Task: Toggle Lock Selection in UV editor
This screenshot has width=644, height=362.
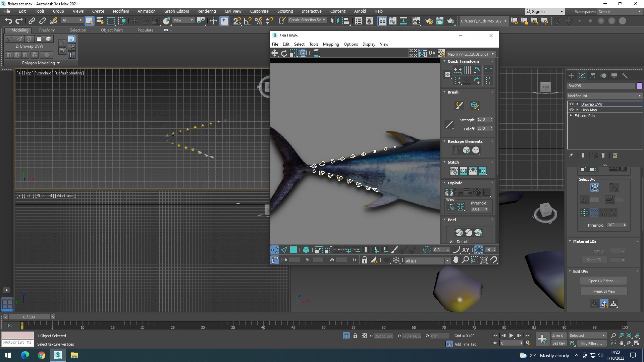Action: (x=365, y=260)
